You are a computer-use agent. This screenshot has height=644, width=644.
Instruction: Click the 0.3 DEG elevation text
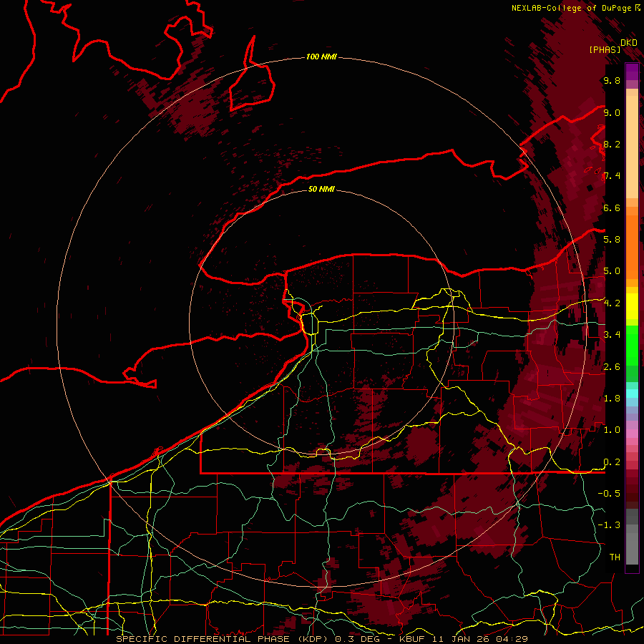coord(357,639)
